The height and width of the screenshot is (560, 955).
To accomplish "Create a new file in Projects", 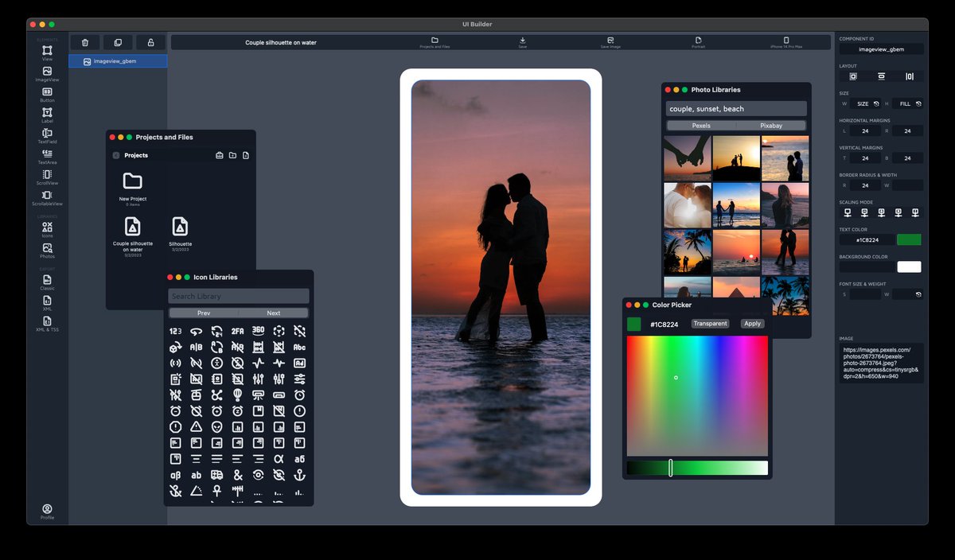I will click(246, 155).
